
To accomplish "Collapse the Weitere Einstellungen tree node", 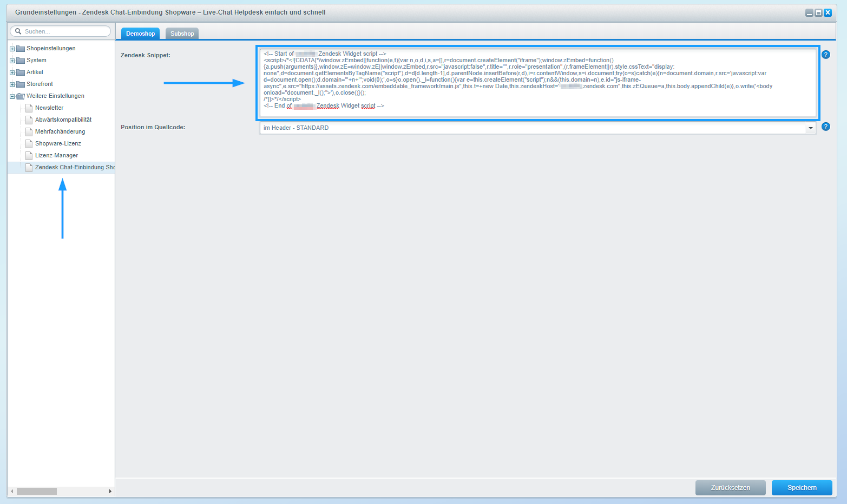I will [x=12, y=96].
